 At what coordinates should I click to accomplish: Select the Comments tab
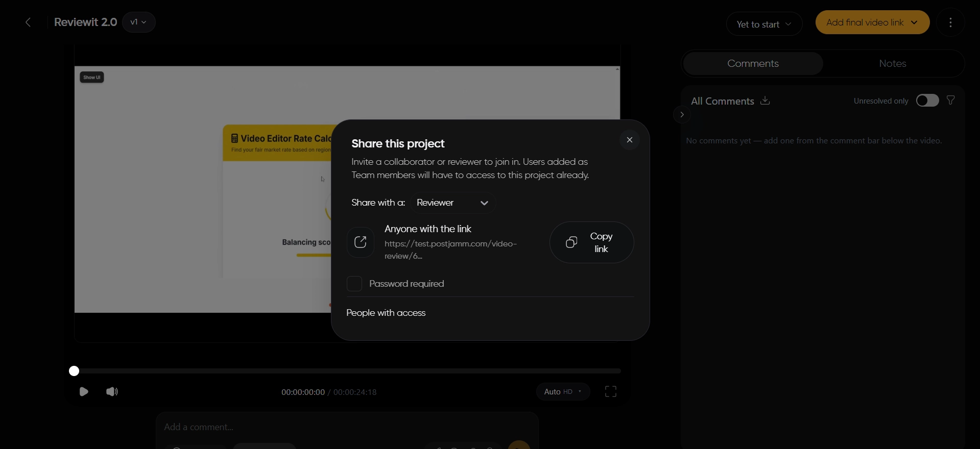click(x=753, y=64)
